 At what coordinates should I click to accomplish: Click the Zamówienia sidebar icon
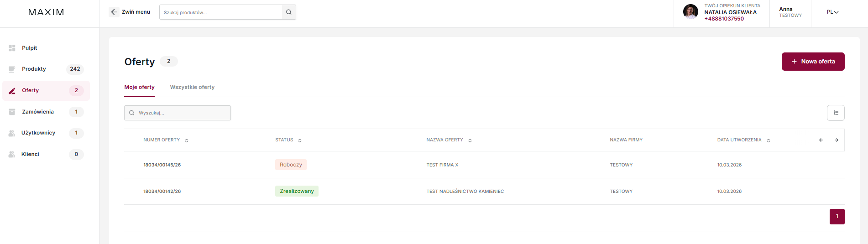pos(12,112)
